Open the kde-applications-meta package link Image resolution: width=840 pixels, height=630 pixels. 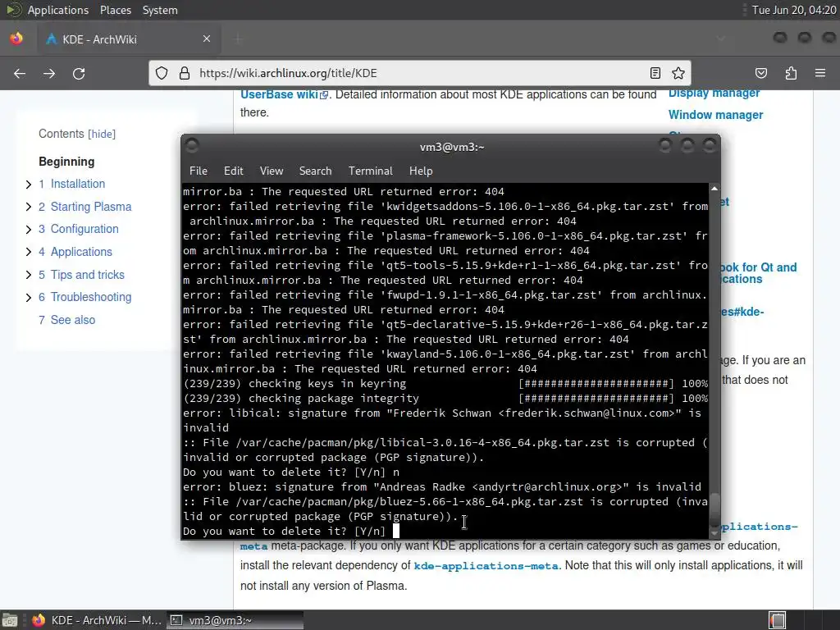pyautogui.click(x=486, y=566)
